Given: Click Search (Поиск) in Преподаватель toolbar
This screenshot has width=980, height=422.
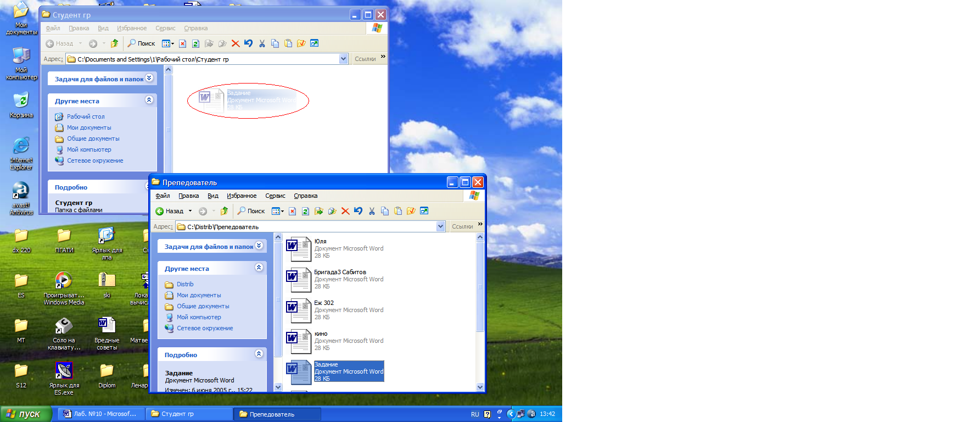Looking at the screenshot, I should [251, 211].
